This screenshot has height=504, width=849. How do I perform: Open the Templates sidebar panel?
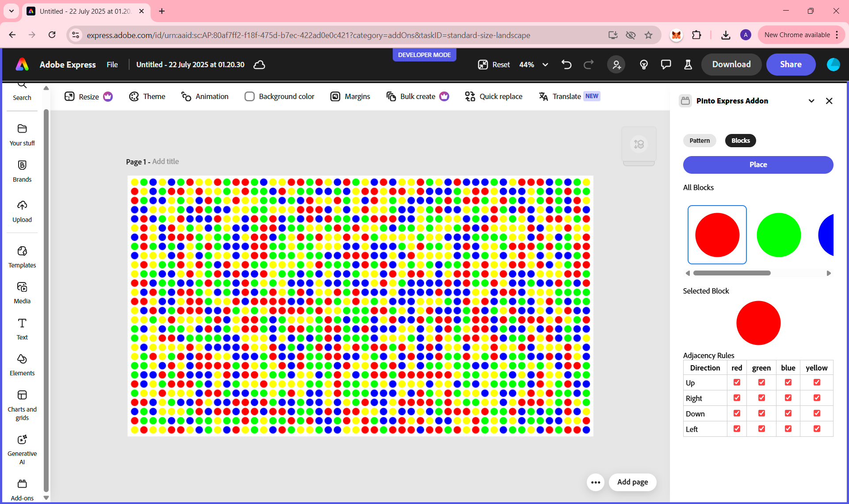click(22, 256)
